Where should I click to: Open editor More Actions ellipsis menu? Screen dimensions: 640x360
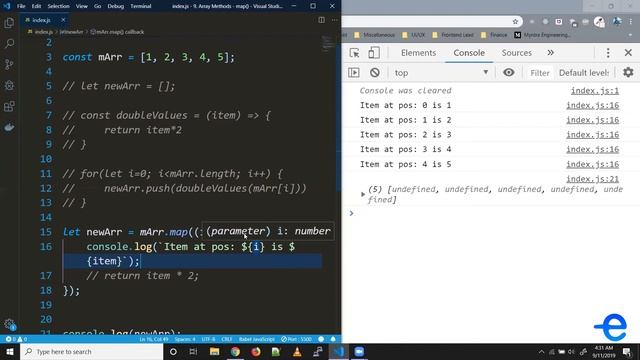pos(334,20)
